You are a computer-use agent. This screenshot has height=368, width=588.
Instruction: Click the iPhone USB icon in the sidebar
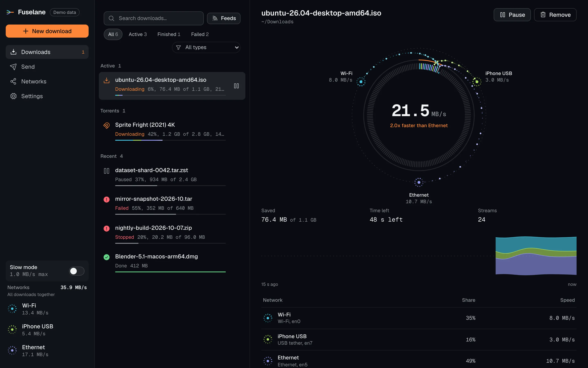coord(12,330)
